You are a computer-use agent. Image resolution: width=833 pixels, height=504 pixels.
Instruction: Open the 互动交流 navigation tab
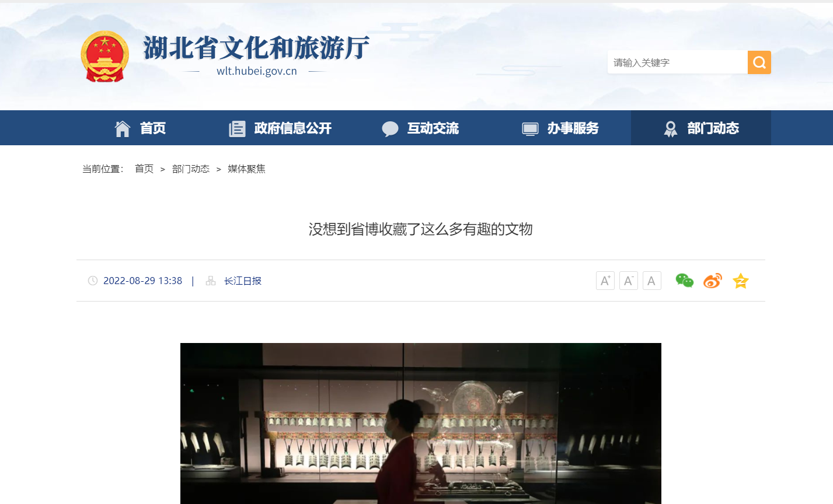click(420, 128)
